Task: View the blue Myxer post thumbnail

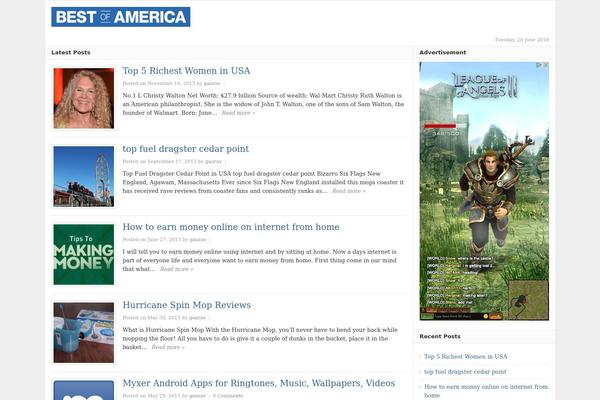Action: click(x=84, y=390)
